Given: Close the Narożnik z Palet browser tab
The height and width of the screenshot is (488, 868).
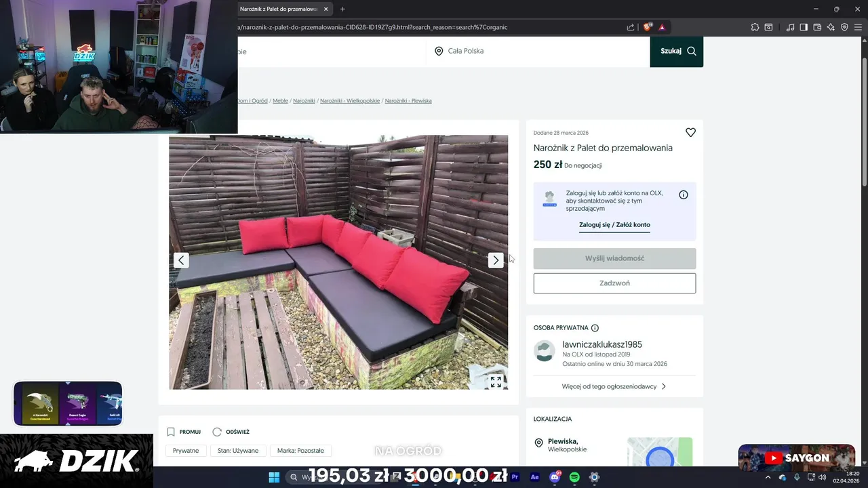Looking at the screenshot, I should tap(326, 9).
